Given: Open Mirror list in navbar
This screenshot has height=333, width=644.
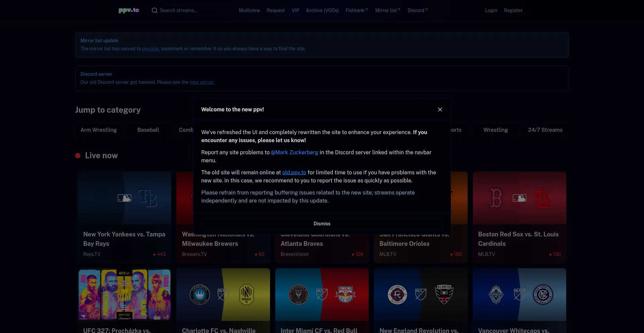Looking at the screenshot, I should tap(388, 10).
